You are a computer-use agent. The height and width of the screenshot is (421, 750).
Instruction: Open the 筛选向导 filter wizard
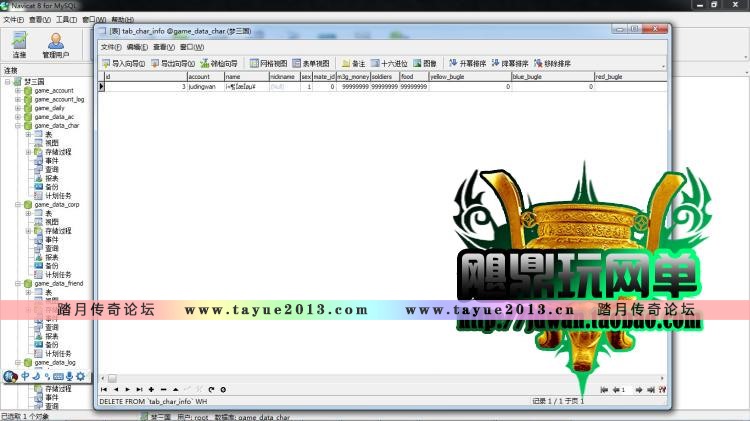[219, 63]
